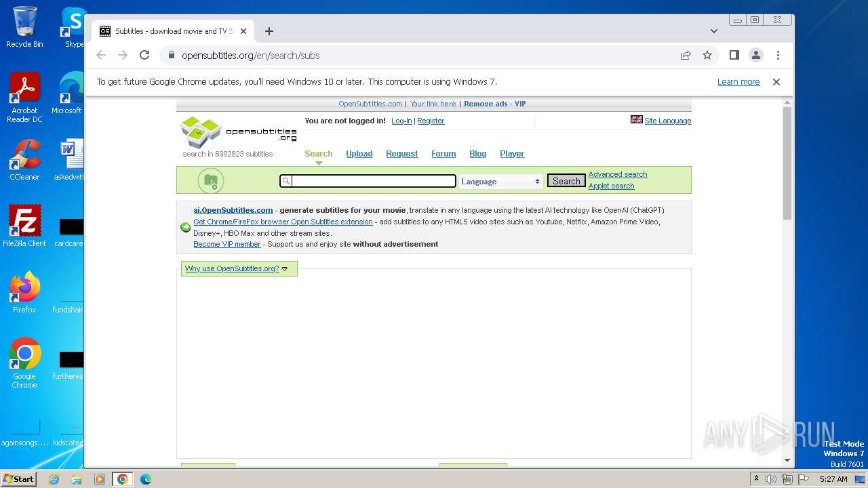Viewport: 868px width, 488px height.
Task: Click the green folder upload icon
Action: point(211,181)
